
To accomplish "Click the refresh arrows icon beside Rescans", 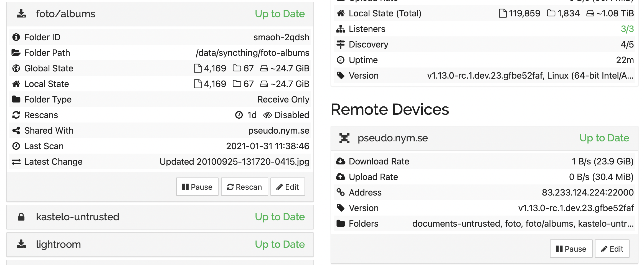I will coord(16,115).
